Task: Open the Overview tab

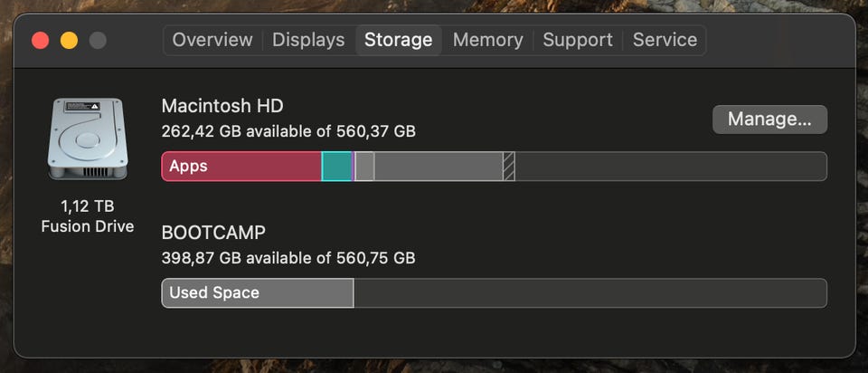Action: click(x=212, y=40)
